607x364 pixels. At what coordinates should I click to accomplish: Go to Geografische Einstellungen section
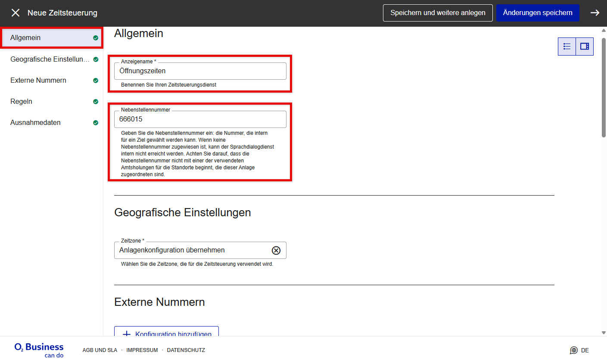click(50, 59)
